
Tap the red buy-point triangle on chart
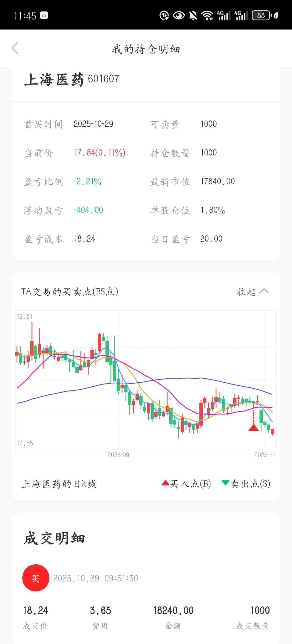(x=253, y=427)
